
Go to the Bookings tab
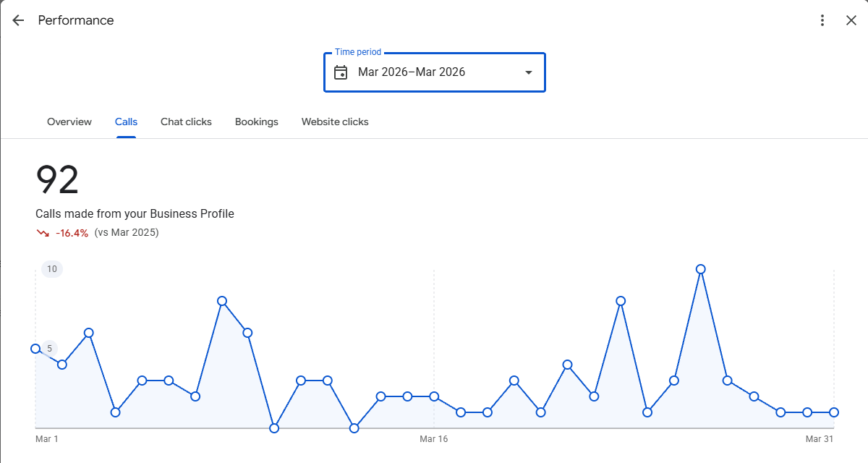pyautogui.click(x=257, y=122)
